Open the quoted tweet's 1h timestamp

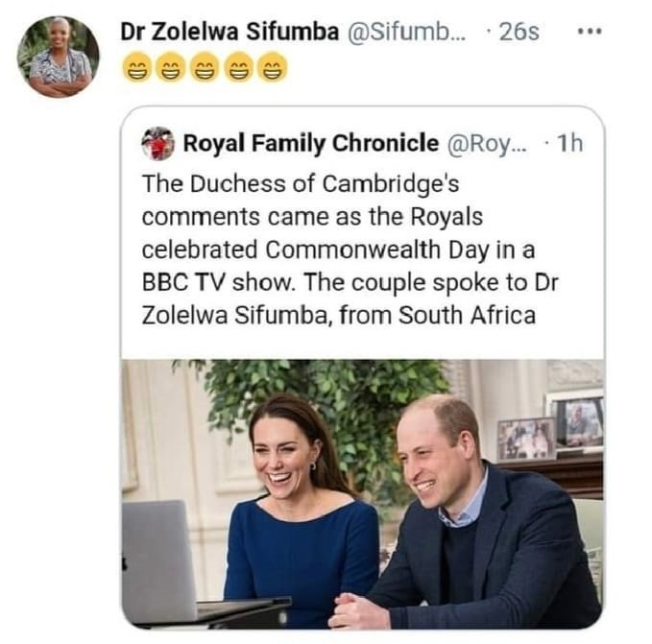[x=569, y=144]
